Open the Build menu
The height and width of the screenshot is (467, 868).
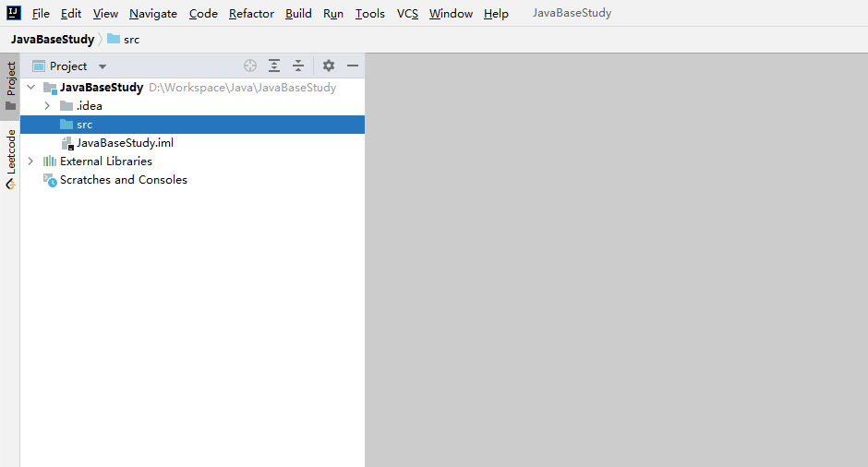[x=298, y=13]
